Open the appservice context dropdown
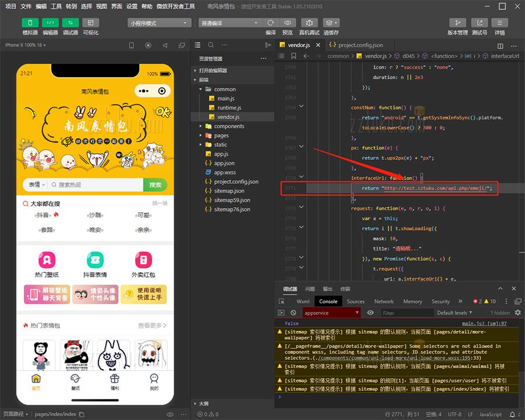Viewport: 525px width, 420px height. 331,313
